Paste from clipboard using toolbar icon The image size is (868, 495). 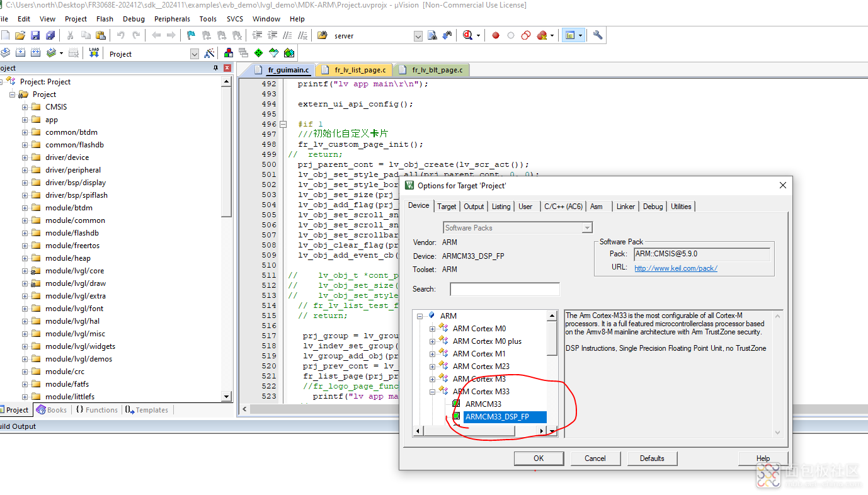100,36
